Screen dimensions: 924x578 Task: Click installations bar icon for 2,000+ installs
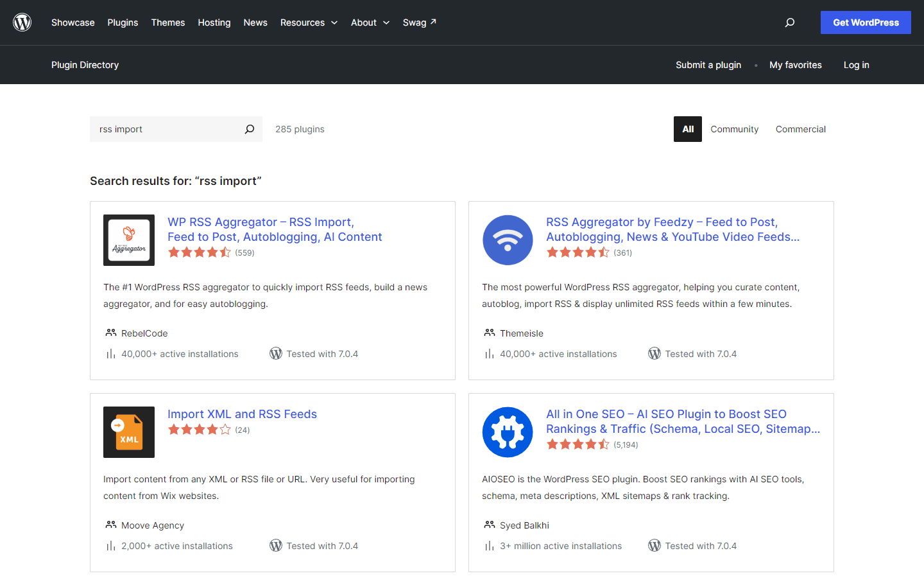click(x=111, y=546)
